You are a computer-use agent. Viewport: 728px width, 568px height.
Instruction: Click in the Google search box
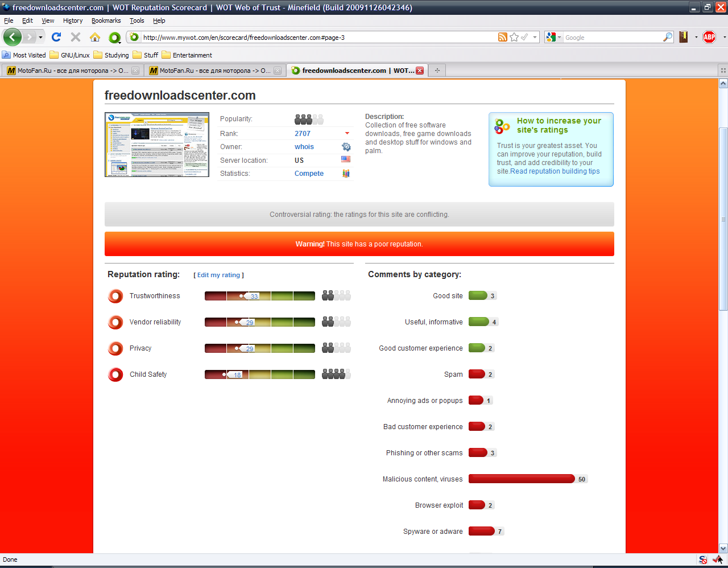point(613,38)
